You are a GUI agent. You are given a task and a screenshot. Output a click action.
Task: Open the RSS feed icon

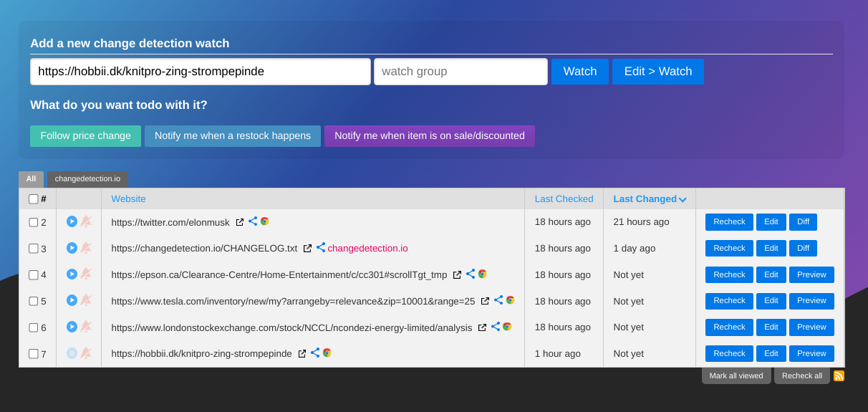[x=839, y=375]
